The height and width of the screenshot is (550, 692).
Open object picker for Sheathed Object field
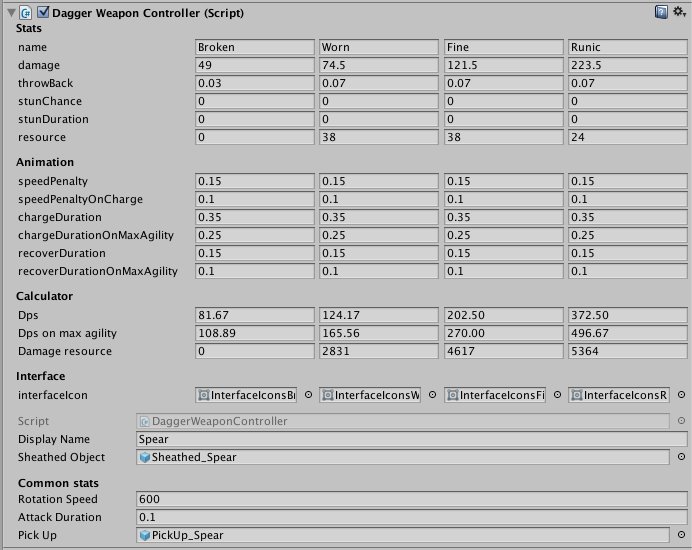681,457
